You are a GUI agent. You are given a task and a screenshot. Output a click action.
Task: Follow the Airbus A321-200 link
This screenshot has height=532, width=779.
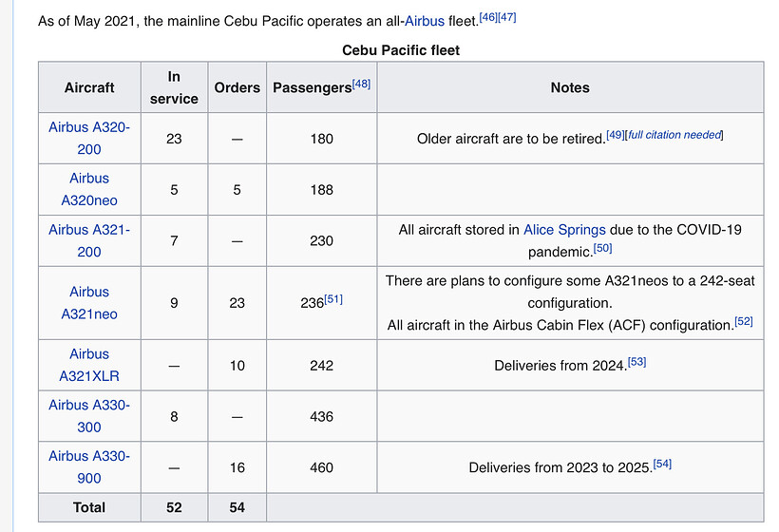click(89, 240)
